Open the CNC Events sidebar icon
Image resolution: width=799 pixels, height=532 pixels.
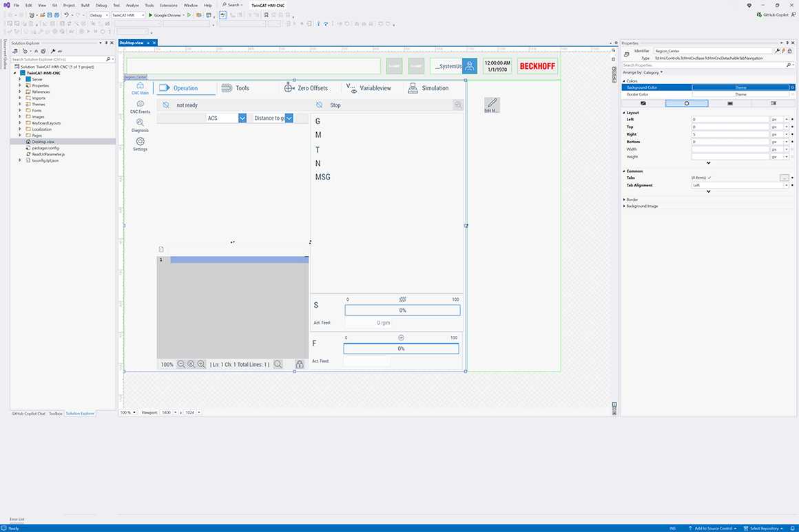(140, 104)
